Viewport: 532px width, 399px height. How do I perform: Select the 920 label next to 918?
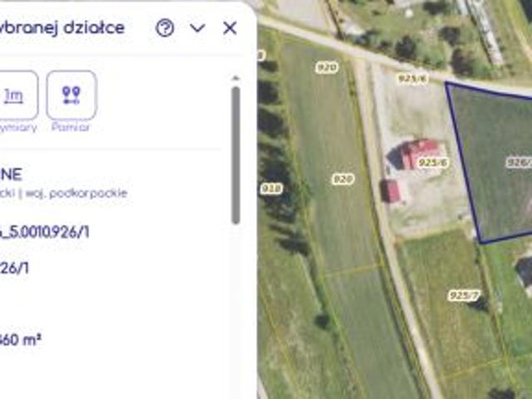343,179
